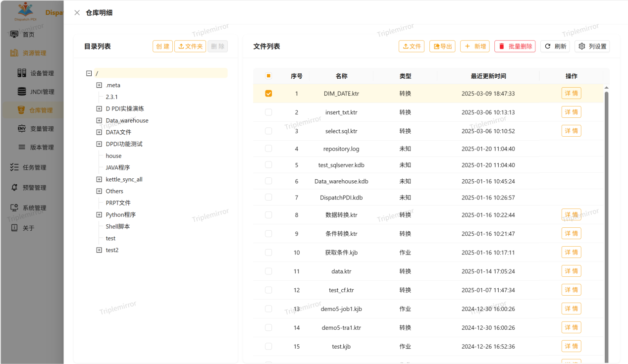628x364 pixels.
Task: Expand the Data_warehouse folder node
Action: click(x=99, y=120)
